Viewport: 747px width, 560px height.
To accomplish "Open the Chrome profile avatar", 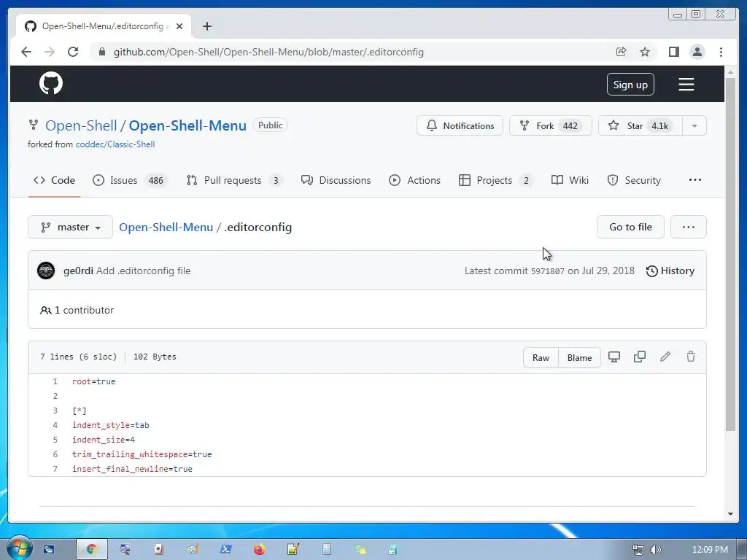I will point(697,52).
